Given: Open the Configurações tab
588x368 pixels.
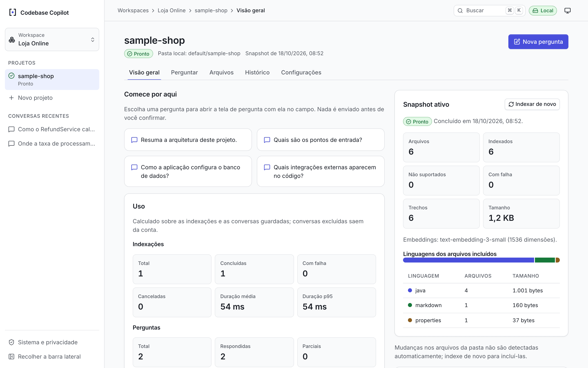Looking at the screenshot, I should click(x=301, y=73).
